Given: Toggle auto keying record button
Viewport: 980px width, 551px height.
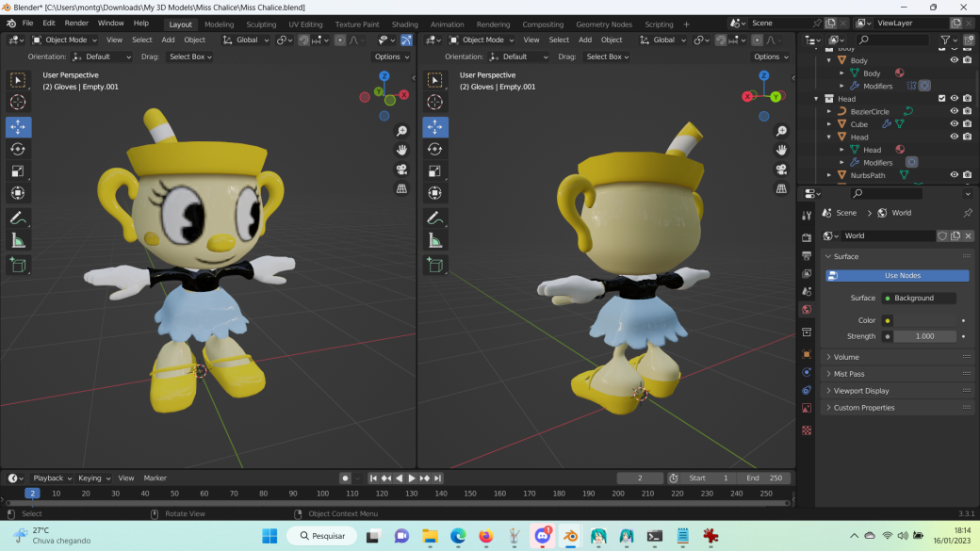Looking at the screenshot, I should pyautogui.click(x=345, y=478).
